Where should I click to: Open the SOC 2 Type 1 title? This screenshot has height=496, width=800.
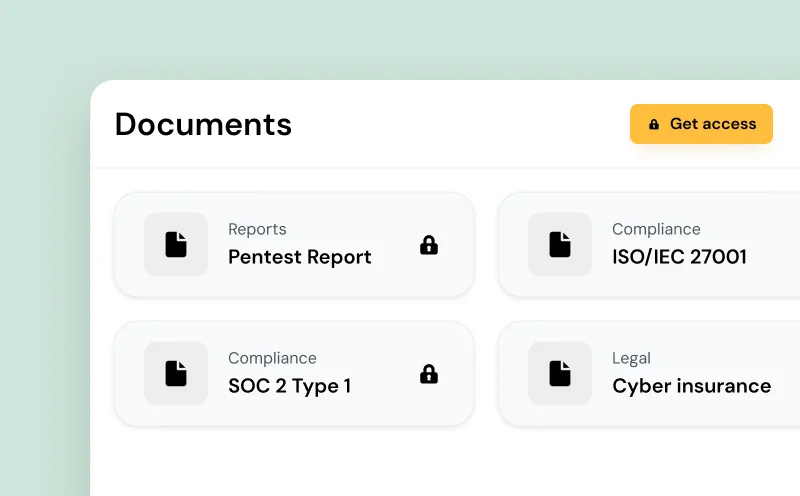pyautogui.click(x=289, y=386)
